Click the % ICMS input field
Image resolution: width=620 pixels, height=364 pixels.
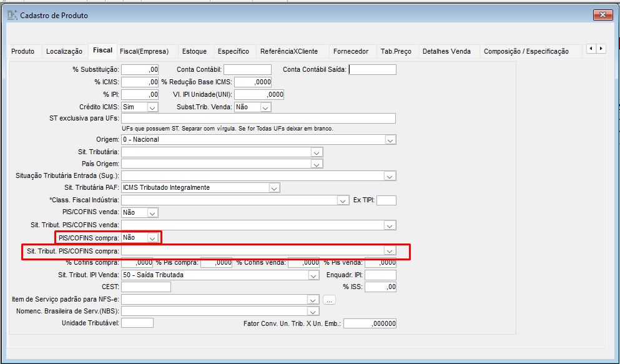point(140,82)
